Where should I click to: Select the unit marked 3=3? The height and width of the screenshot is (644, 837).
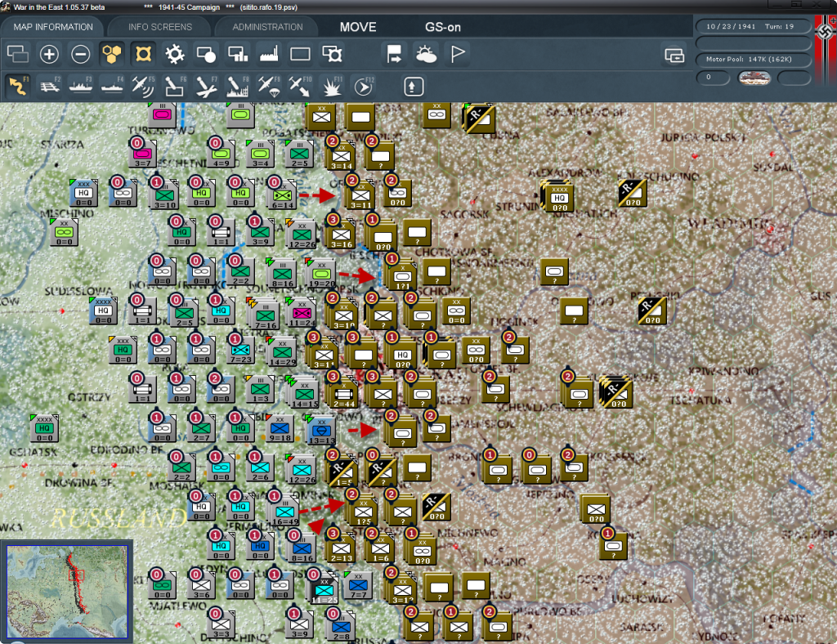tap(221, 624)
